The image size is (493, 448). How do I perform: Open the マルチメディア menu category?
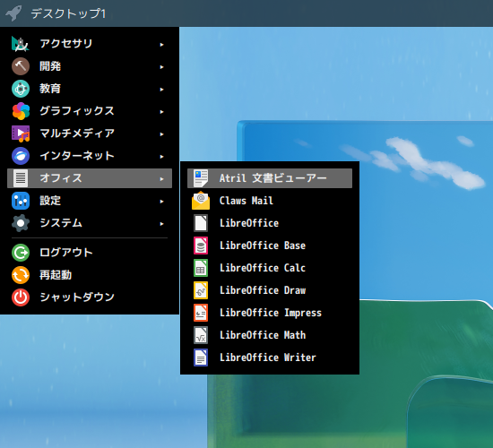(90, 134)
